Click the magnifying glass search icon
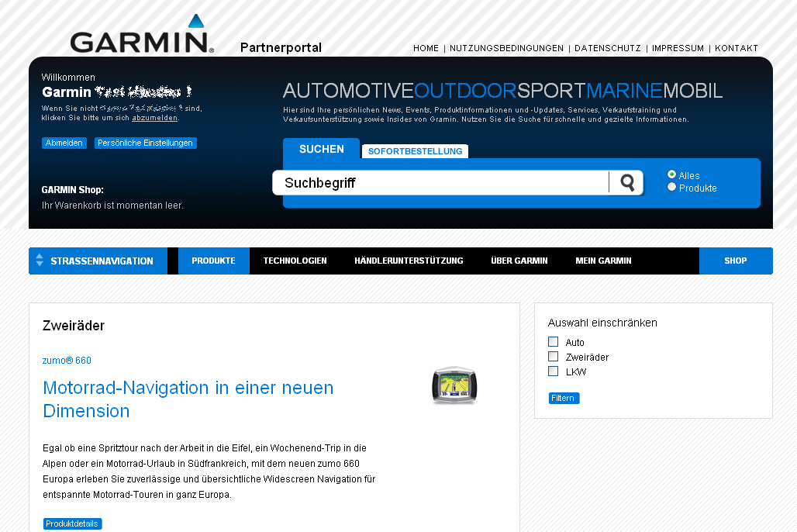 (x=626, y=183)
